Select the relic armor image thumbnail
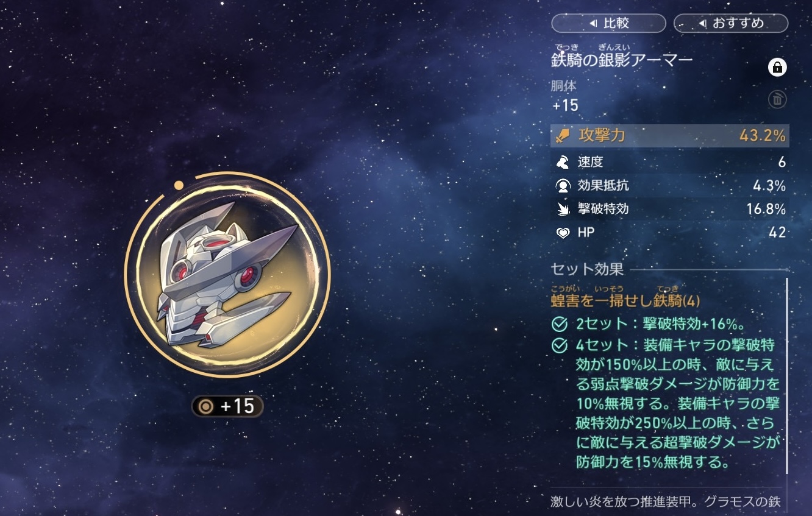The height and width of the screenshot is (516, 812). pos(227,275)
